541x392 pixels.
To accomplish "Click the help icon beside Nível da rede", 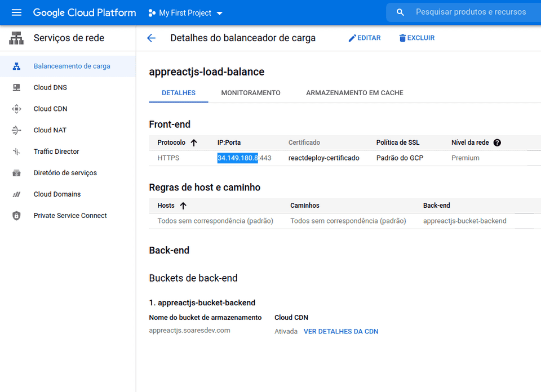I will [x=497, y=142].
